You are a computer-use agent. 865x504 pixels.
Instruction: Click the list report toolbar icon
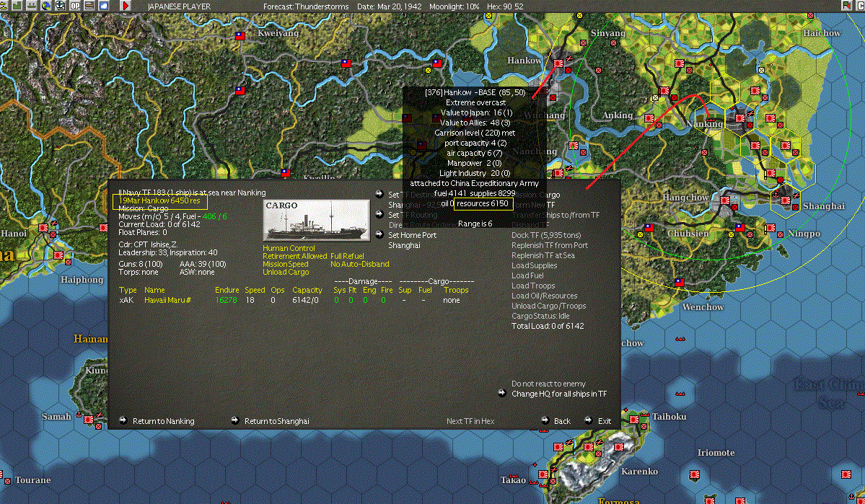[89, 6]
